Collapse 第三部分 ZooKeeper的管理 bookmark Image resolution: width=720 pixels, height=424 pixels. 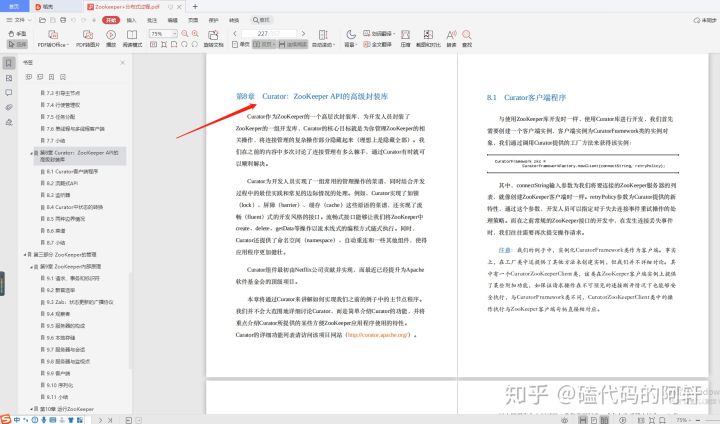(24, 254)
